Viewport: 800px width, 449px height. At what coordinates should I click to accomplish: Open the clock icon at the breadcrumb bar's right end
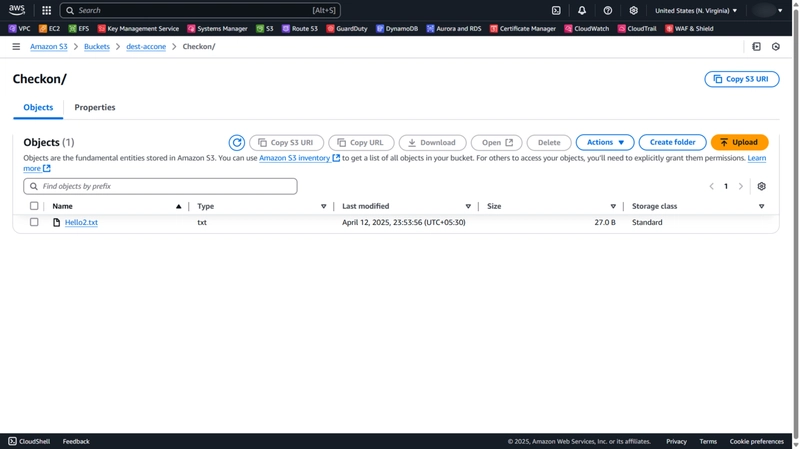(x=776, y=46)
